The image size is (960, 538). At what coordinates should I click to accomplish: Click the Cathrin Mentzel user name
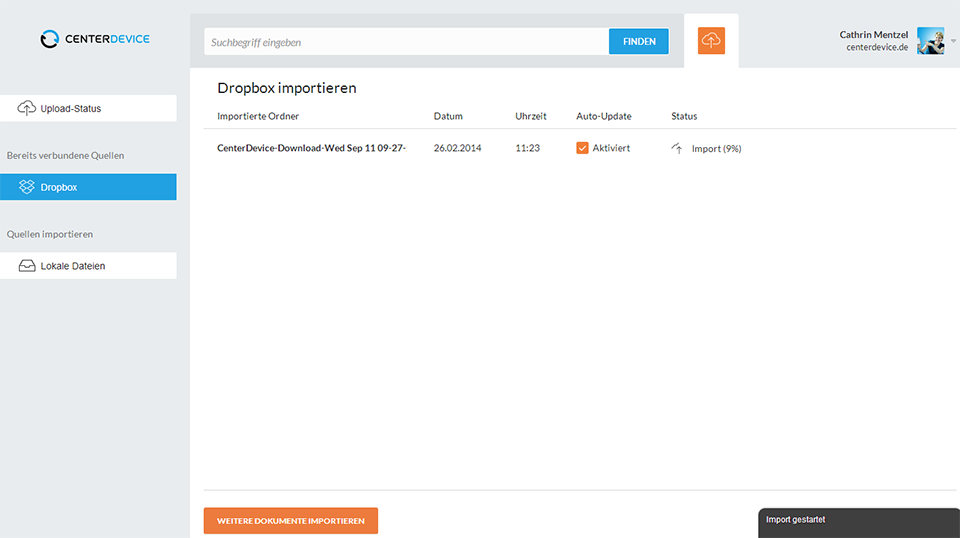[x=873, y=34]
